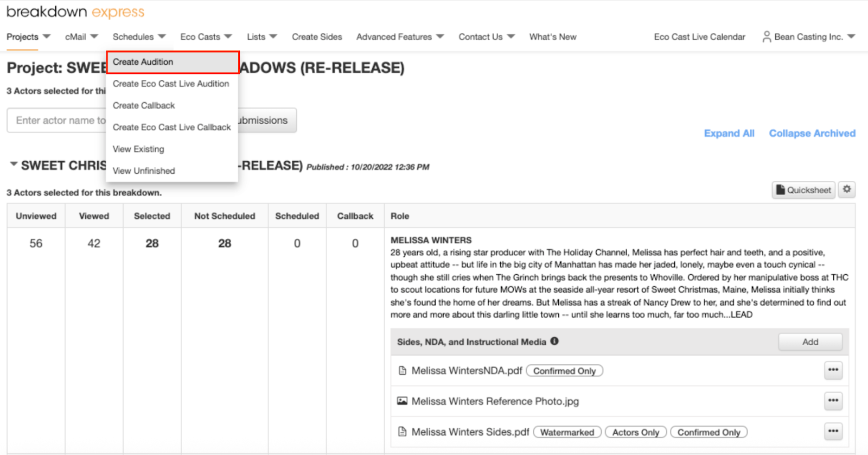The image size is (868, 455).
Task: Open Melissa WintersNDA.pdf file
Action: [467, 371]
